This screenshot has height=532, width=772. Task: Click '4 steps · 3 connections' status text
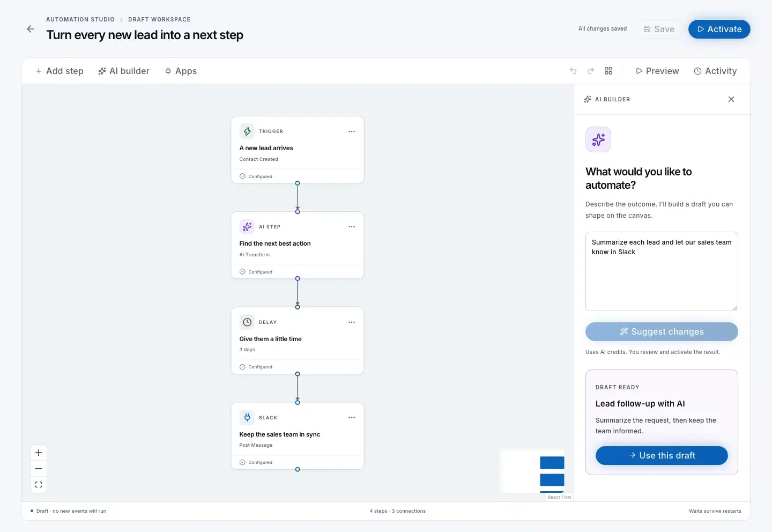tap(398, 511)
